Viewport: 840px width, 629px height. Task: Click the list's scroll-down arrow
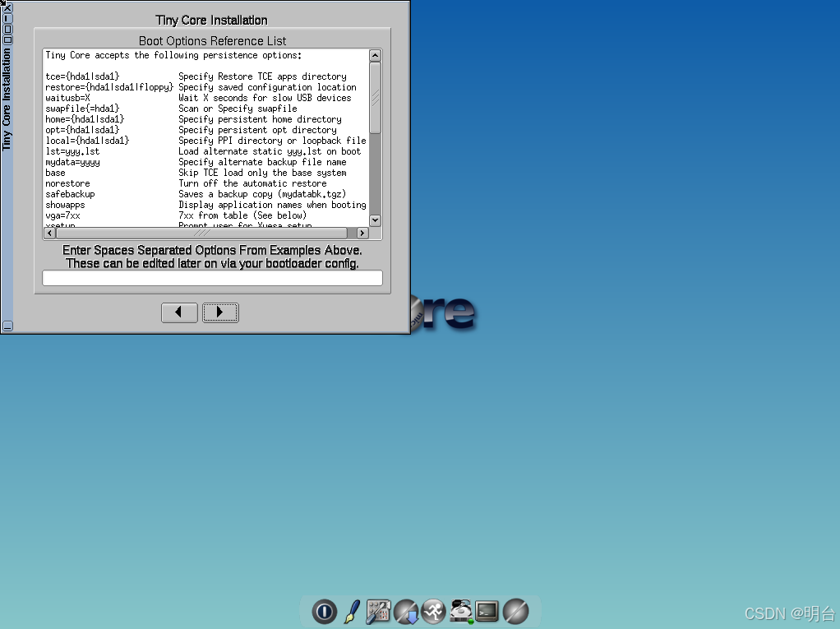(375, 220)
